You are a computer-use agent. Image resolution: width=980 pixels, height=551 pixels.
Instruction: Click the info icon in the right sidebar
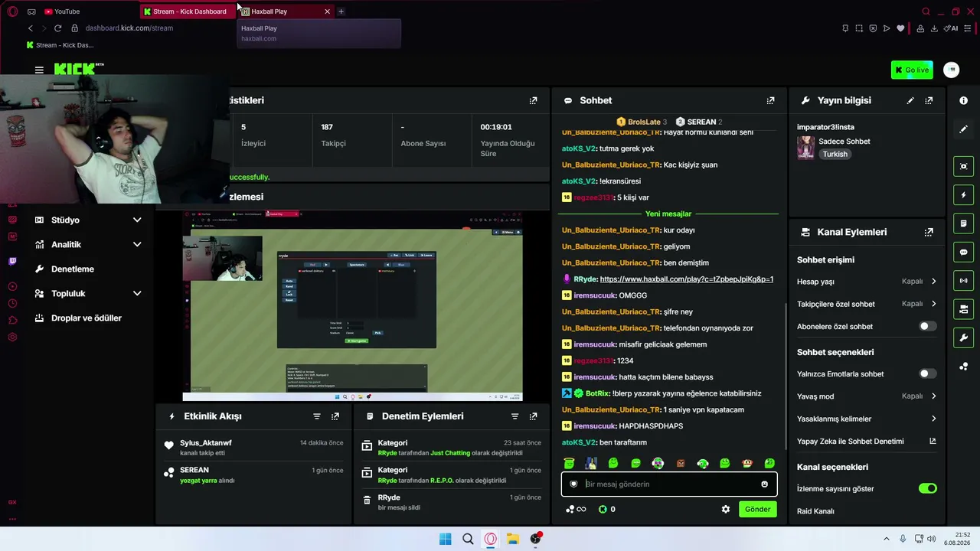(963, 100)
